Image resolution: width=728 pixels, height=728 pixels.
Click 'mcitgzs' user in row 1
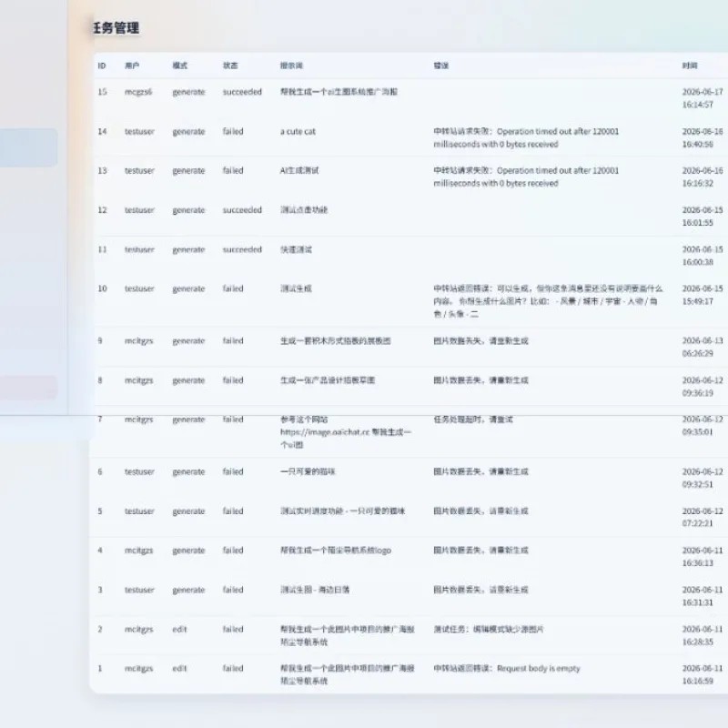[x=139, y=669]
